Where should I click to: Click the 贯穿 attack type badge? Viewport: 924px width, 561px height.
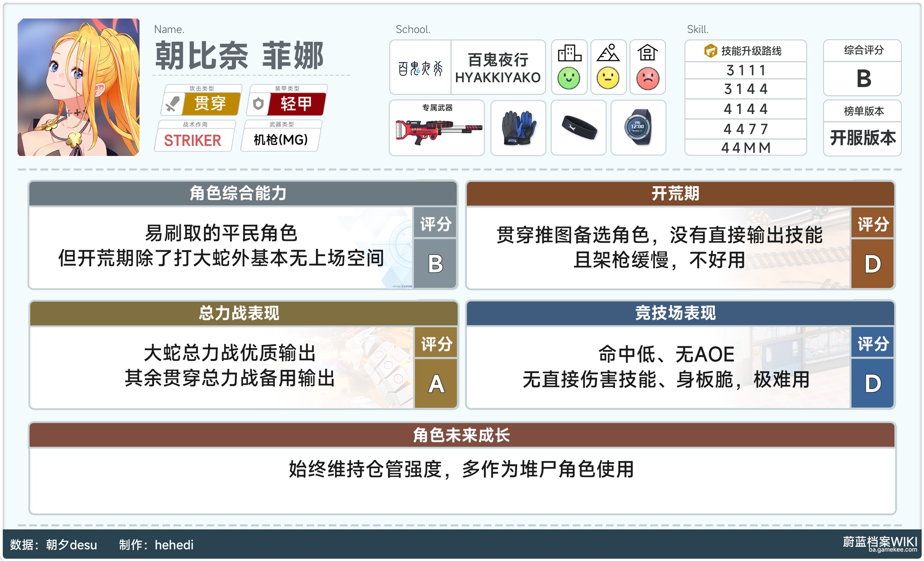click(x=210, y=103)
